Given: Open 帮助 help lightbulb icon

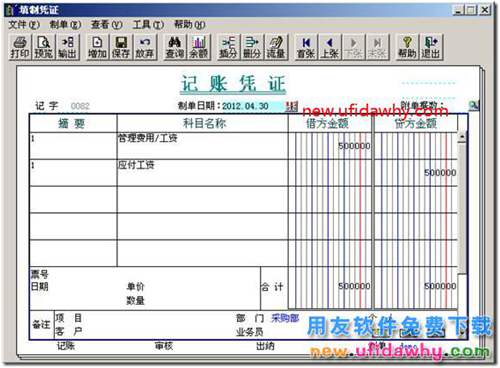Looking at the screenshot, I should (x=407, y=47).
